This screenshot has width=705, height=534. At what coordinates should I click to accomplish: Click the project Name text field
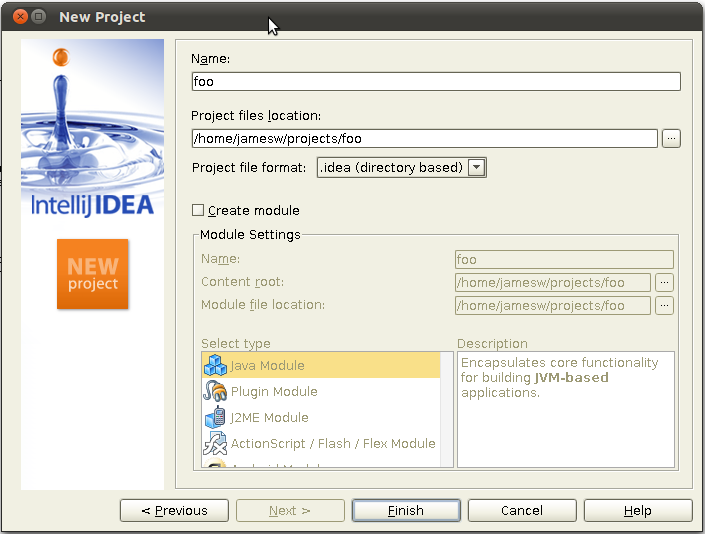(x=435, y=82)
